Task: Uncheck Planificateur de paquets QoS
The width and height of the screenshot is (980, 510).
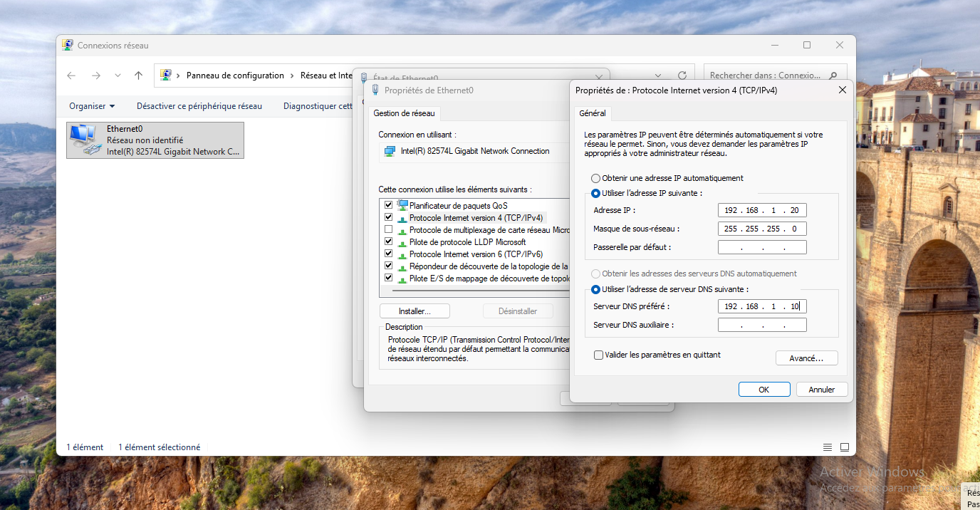Action: pyautogui.click(x=388, y=205)
